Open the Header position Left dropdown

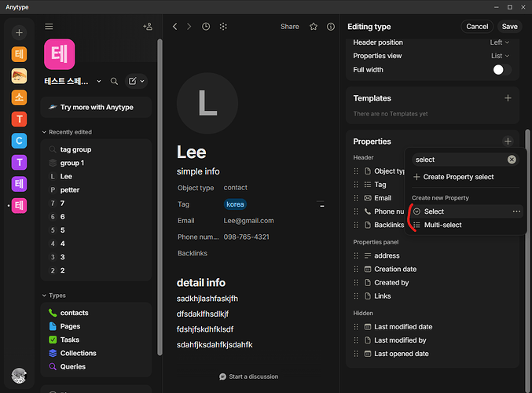[x=500, y=42]
